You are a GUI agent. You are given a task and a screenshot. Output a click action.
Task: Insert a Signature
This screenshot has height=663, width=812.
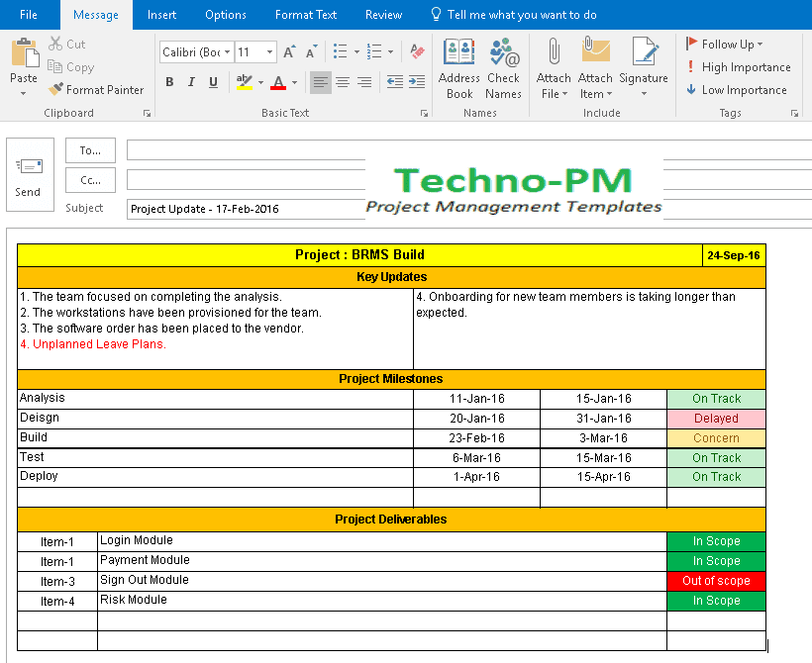(645, 61)
